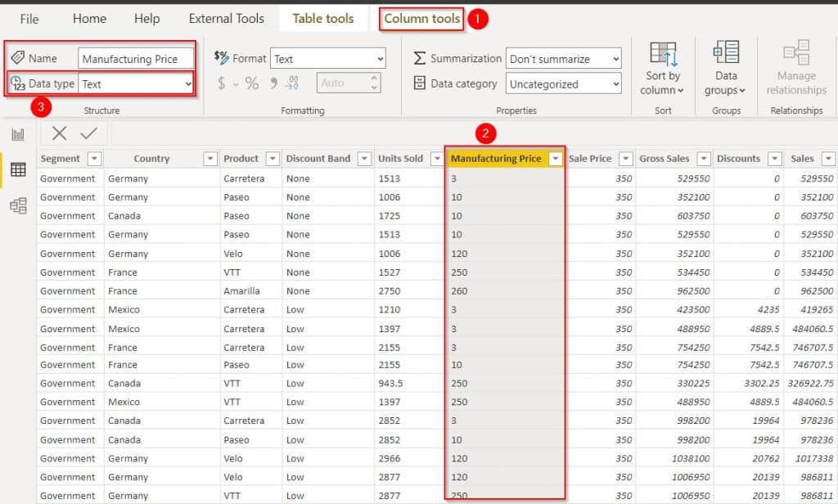Select the Gross Sales column header
838x504 pixels.
coord(665,159)
